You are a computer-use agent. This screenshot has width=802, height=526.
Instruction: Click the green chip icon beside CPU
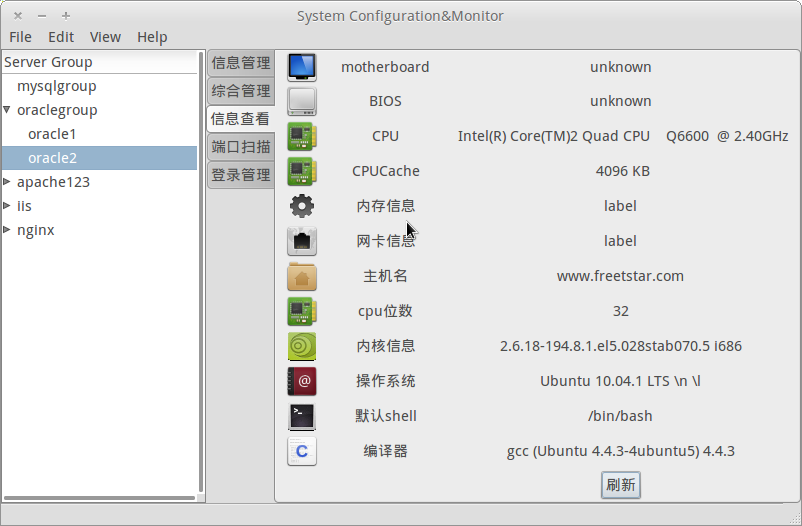[302, 136]
